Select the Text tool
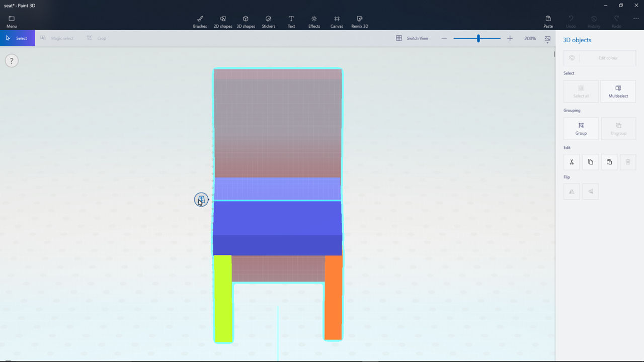The image size is (644, 362). coord(291,22)
